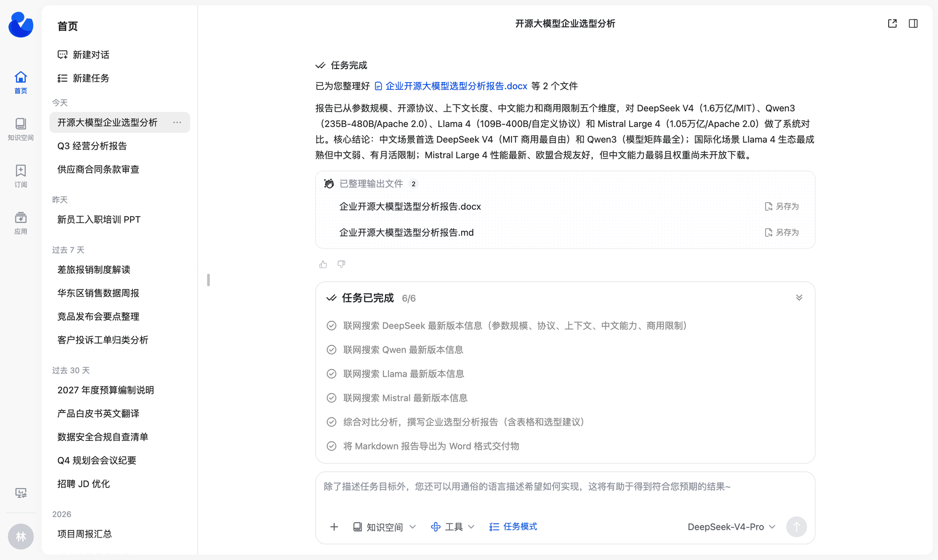Open the 知识空间 dropdown in input toolbar
The image size is (938, 560).
(x=384, y=527)
